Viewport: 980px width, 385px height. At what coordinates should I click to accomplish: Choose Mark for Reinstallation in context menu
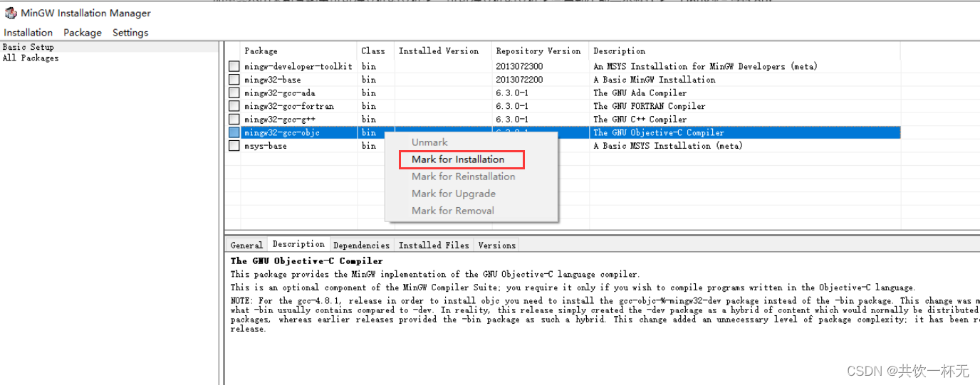(463, 176)
